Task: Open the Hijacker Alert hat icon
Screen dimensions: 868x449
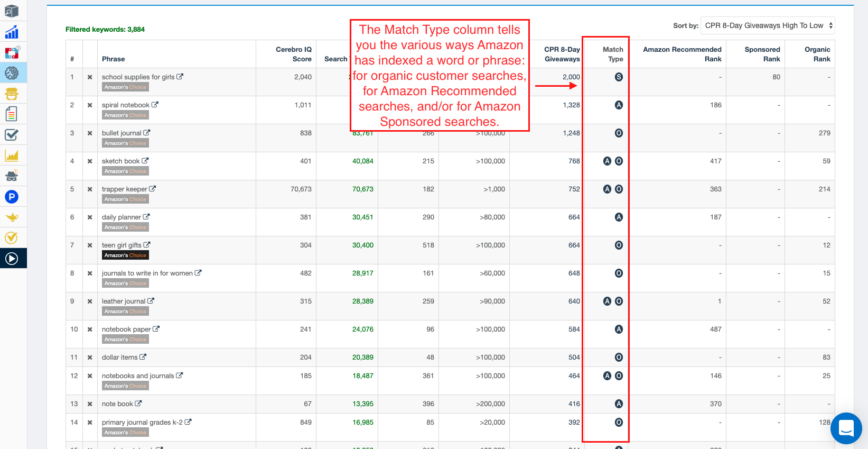Action: [12, 176]
